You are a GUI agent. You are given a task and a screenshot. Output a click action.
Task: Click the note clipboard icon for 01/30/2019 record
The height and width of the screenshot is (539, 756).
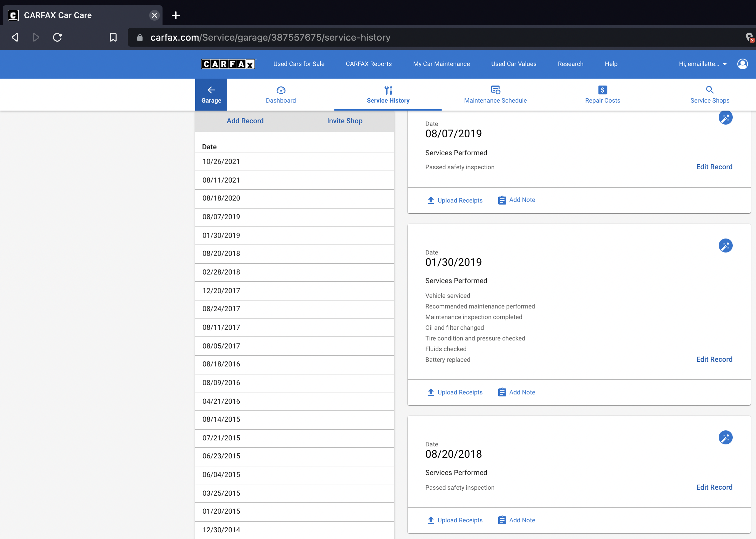[502, 392]
